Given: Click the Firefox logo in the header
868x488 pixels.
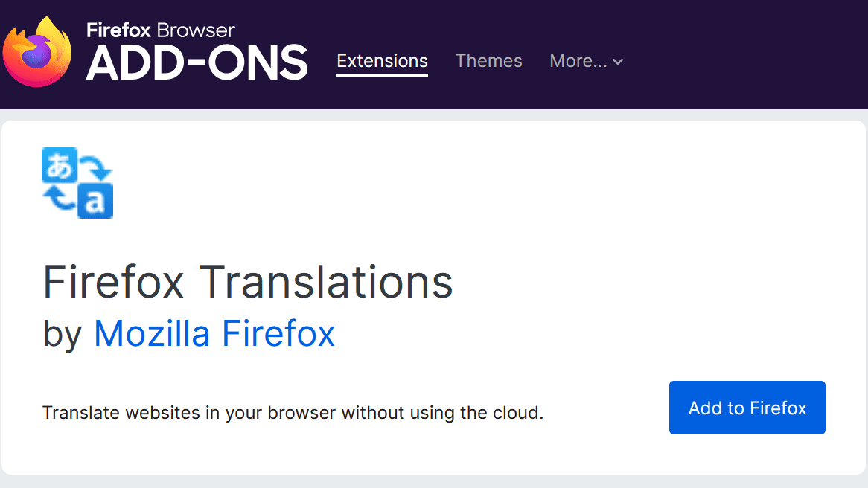Looking at the screenshot, I should (x=37, y=52).
